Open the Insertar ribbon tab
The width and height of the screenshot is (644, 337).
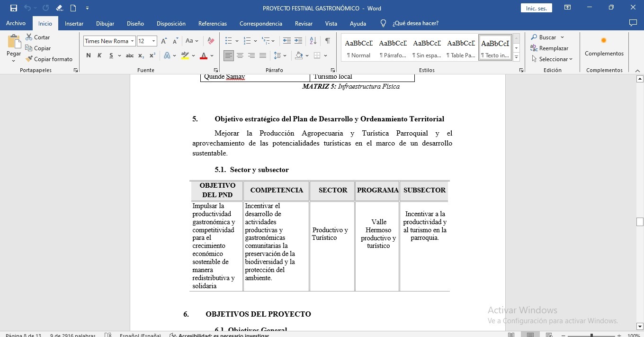pos(74,23)
